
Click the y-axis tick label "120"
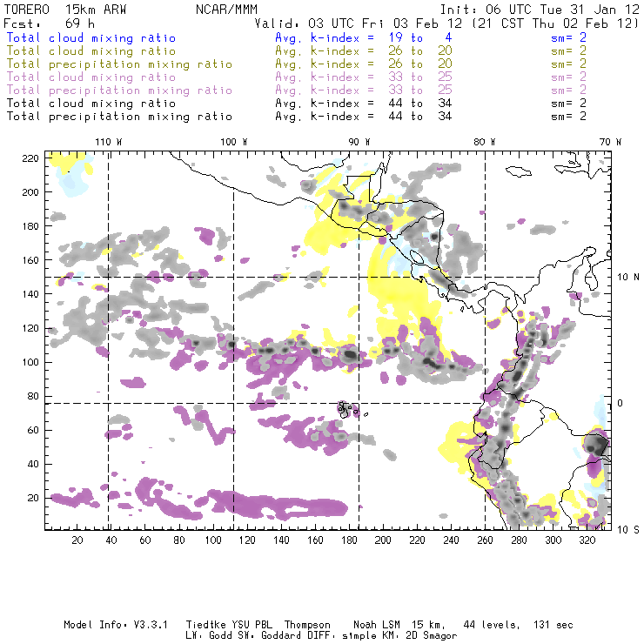click(x=30, y=328)
